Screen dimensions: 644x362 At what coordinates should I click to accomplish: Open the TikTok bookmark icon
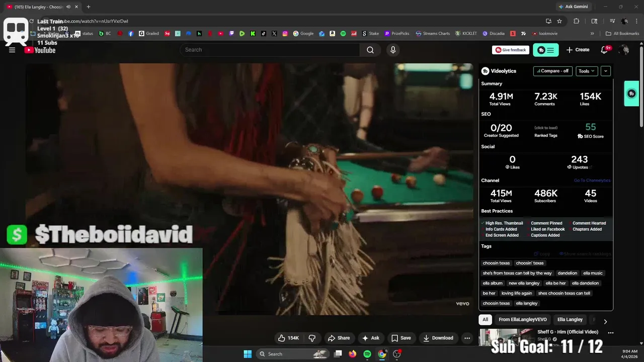tap(264, 34)
